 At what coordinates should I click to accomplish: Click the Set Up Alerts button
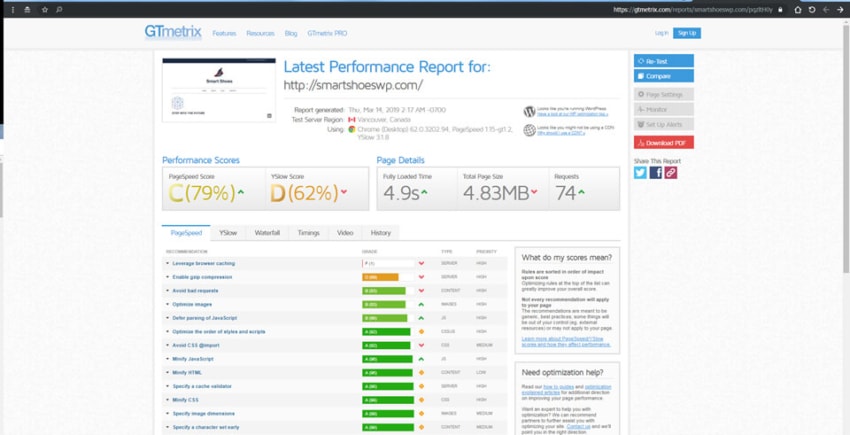tap(664, 124)
